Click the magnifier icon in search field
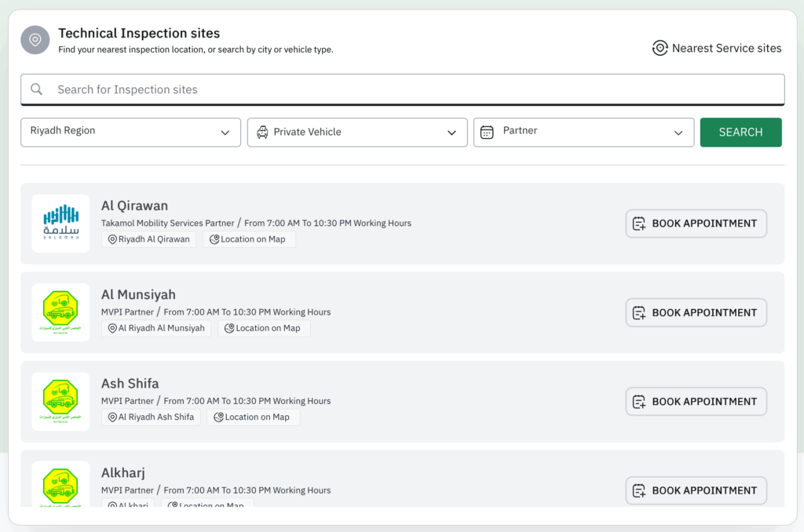Screen dimensions: 804x532 click(x=37, y=89)
